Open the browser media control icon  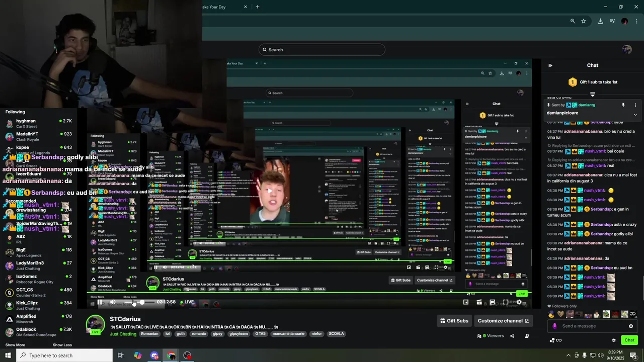(612, 21)
